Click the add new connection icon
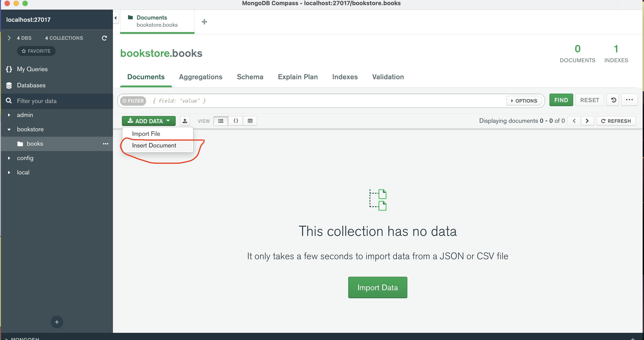The height and width of the screenshot is (340, 644). pyautogui.click(x=56, y=322)
